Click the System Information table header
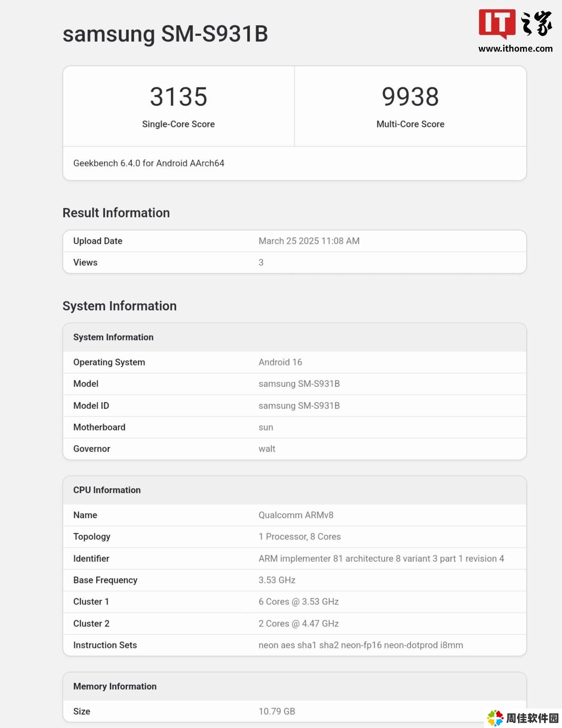The image size is (562, 728). pos(114,337)
